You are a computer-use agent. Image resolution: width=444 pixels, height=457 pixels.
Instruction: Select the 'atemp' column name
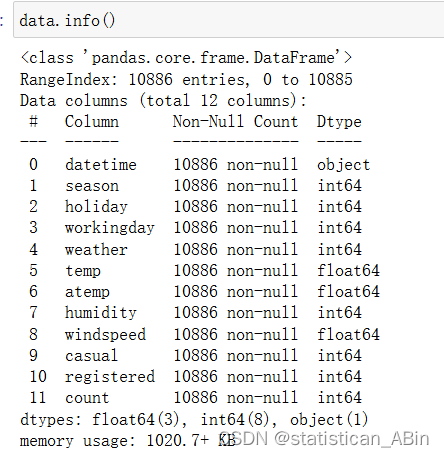(x=87, y=292)
